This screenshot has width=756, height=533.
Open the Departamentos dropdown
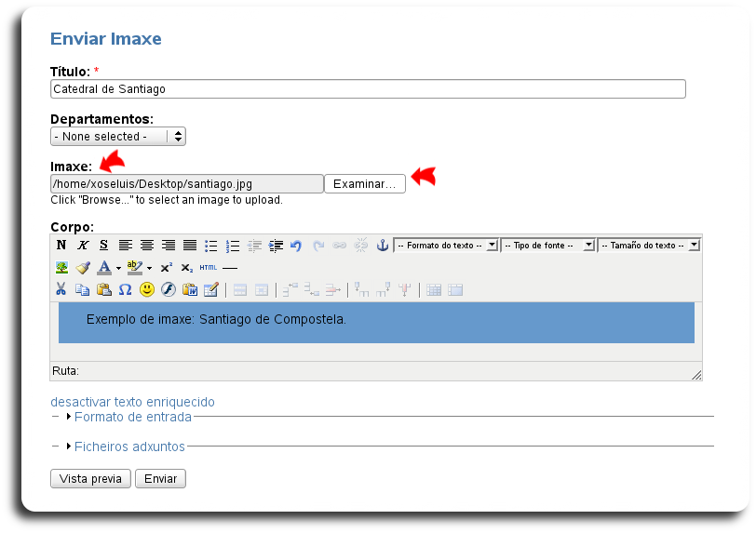tap(118, 137)
